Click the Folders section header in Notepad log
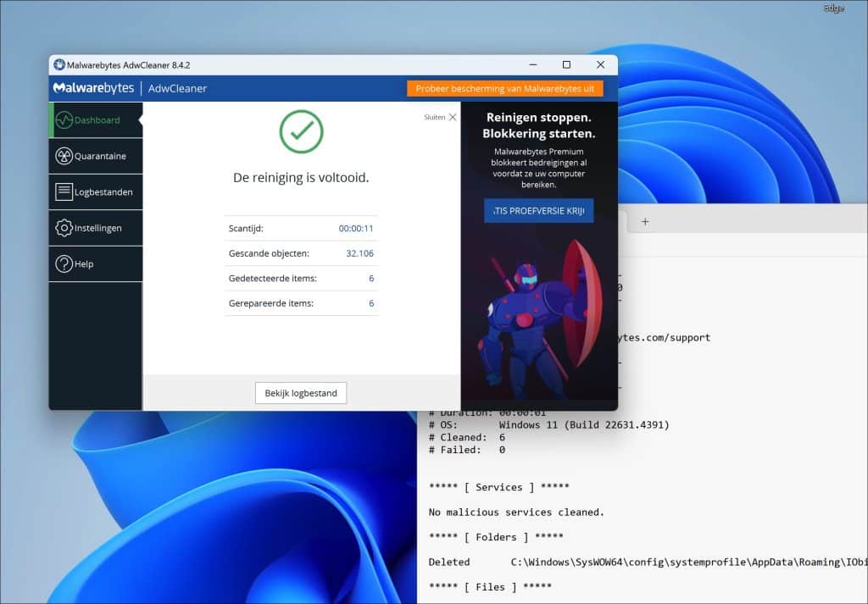Image resolution: width=868 pixels, height=604 pixels. pyautogui.click(x=495, y=537)
